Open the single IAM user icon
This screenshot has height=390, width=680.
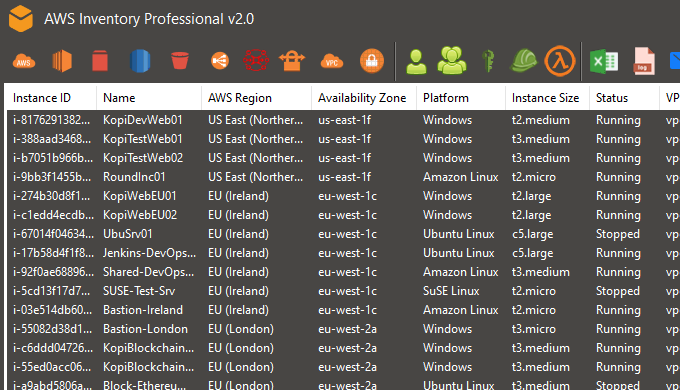(x=416, y=62)
